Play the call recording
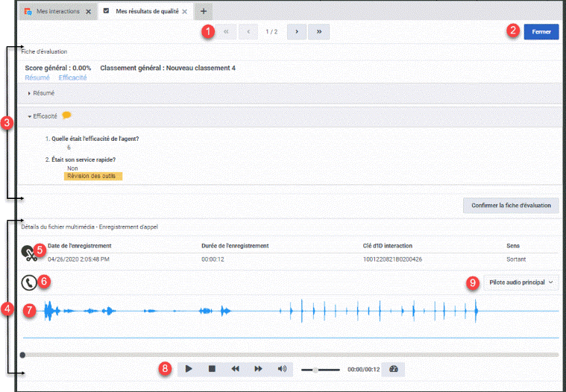Viewport: 566px width, 392px height. click(189, 369)
